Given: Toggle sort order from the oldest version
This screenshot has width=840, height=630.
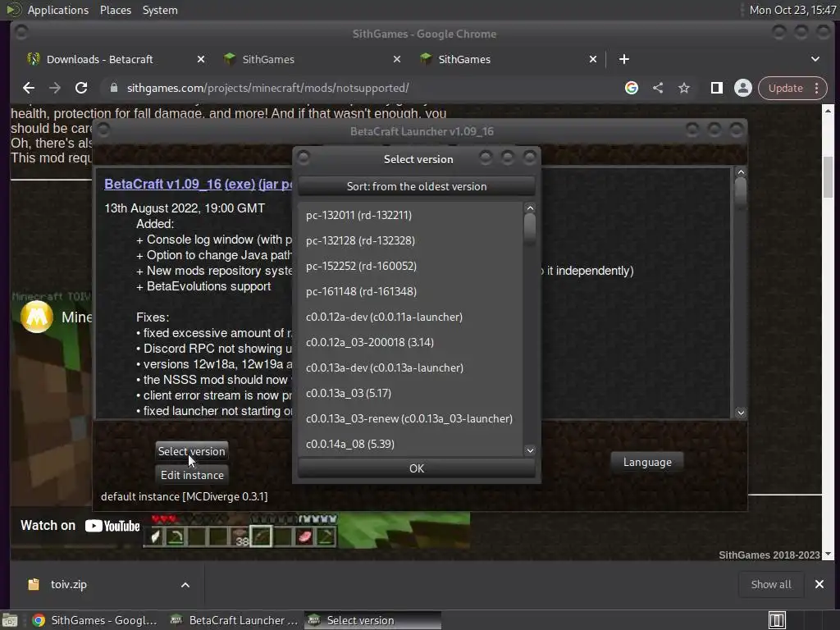Looking at the screenshot, I should point(417,186).
